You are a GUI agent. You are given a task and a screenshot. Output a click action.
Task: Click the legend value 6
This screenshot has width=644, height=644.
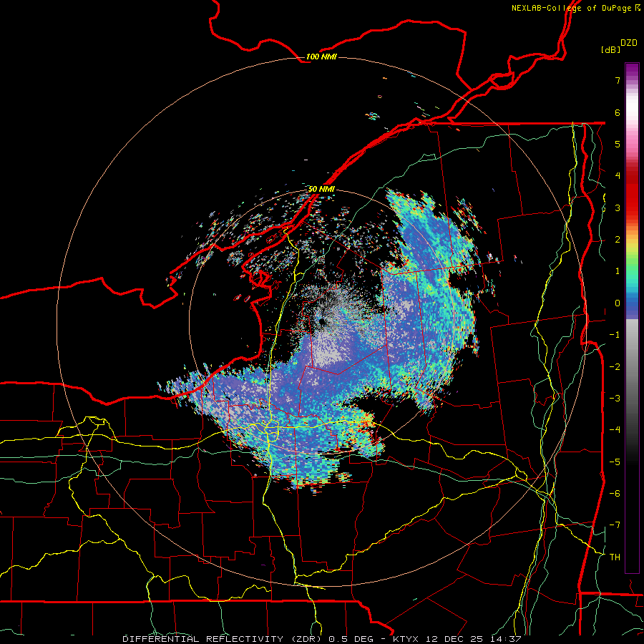coord(618,112)
